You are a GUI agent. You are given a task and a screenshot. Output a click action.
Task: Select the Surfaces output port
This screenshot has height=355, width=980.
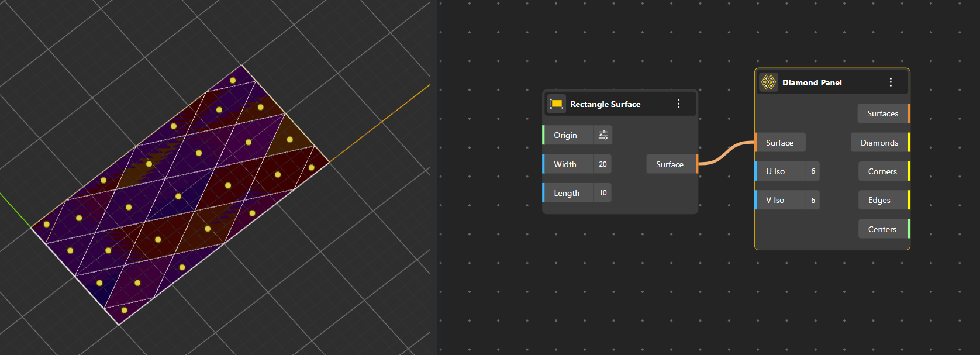(884, 113)
